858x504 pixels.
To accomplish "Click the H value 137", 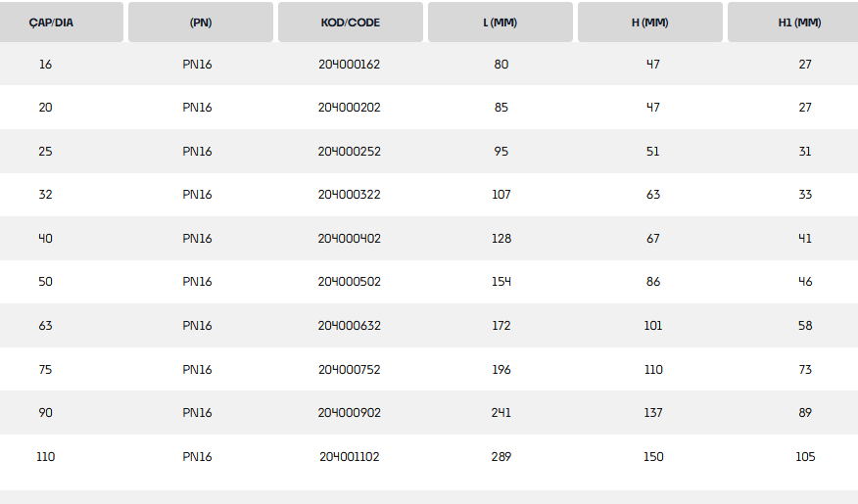I will (x=653, y=413).
